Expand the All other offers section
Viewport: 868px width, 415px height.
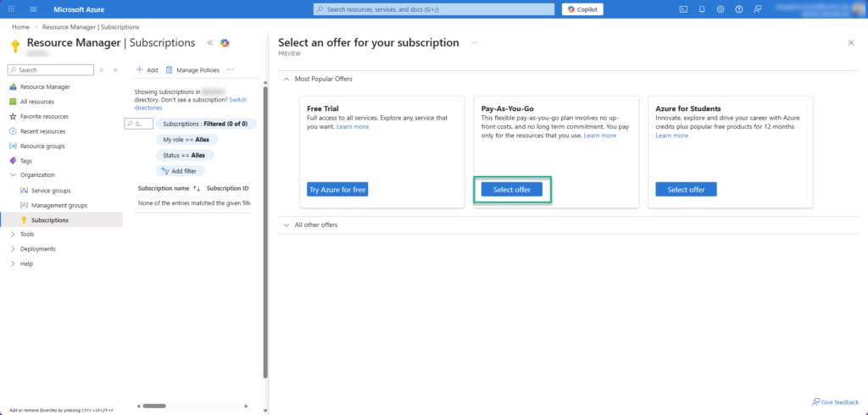(x=286, y=224)
